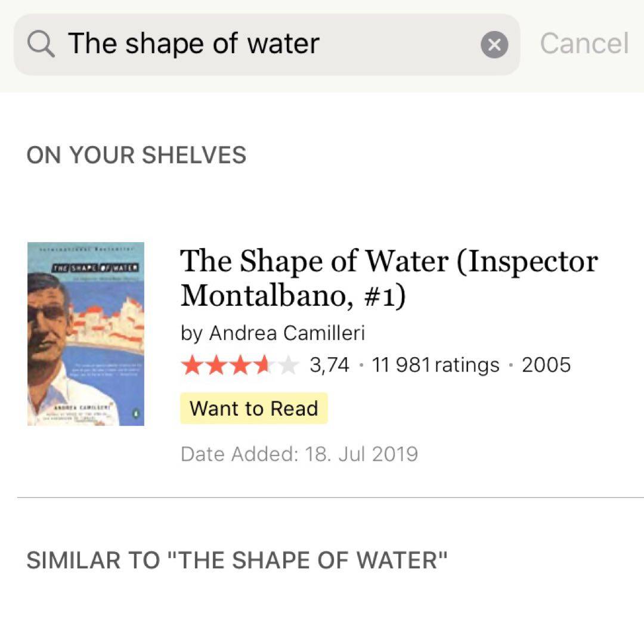
Task: Tap the Want to Read shelf button
Action: 253,408
